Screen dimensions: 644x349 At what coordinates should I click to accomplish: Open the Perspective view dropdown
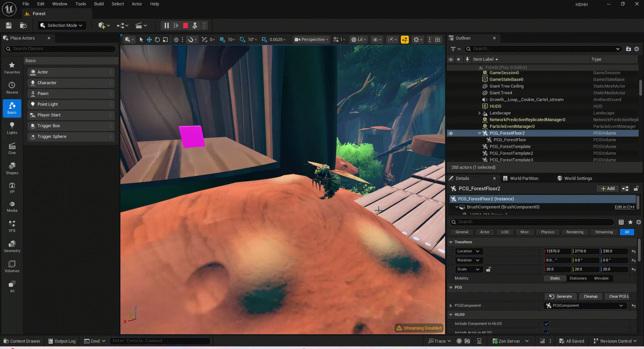tap(311, 40)
